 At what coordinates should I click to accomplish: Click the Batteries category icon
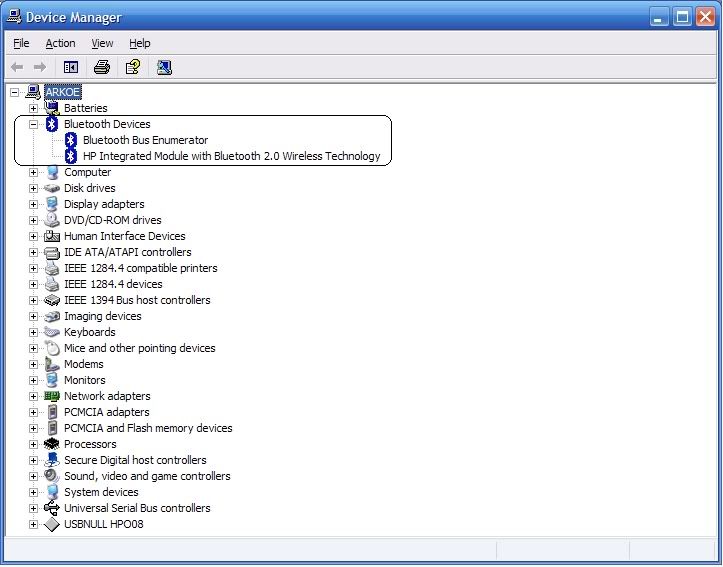(52, 108)
